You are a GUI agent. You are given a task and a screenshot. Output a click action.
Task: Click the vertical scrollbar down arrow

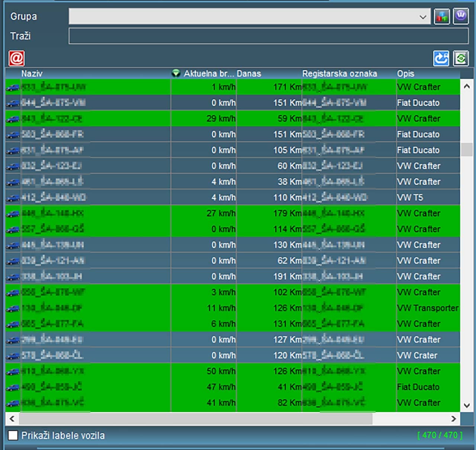click(467, 405)
